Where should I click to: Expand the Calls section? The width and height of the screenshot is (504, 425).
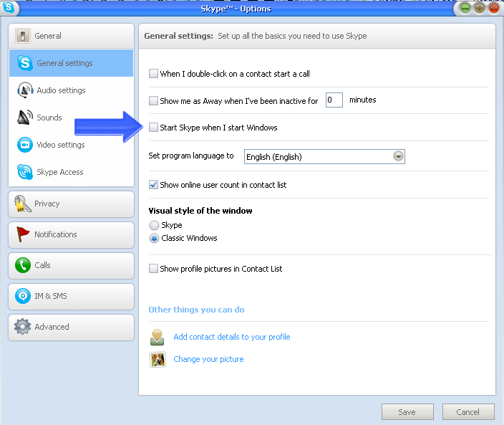[x=71, y=265]
